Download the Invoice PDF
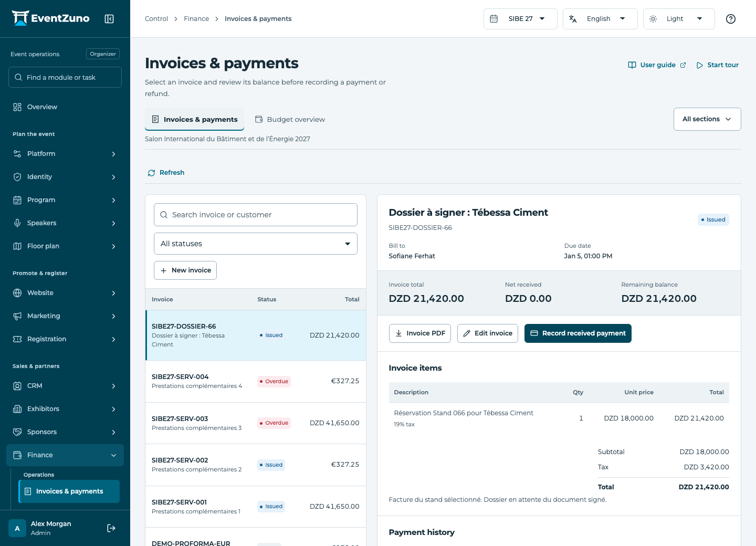 coord(420,333)
